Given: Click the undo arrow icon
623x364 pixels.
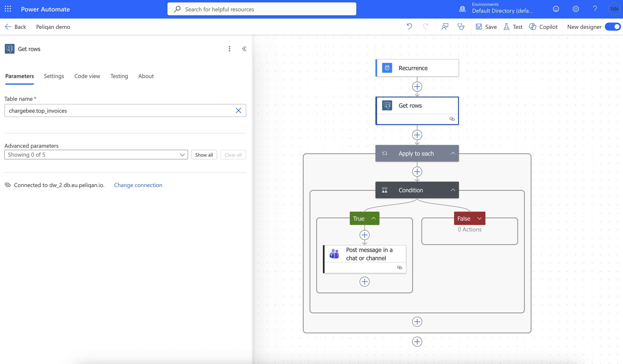Looking at the screenshot, I should [409, 27].
